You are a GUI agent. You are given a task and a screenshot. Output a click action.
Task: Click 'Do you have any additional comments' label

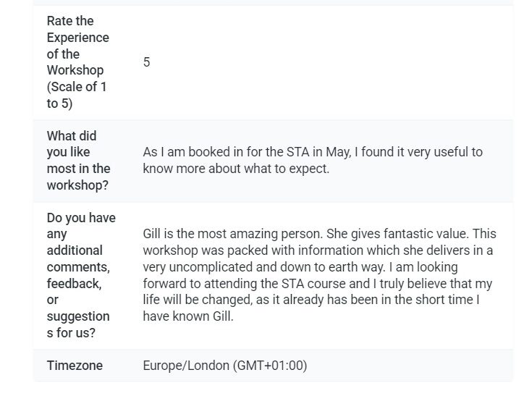point(81,275)
